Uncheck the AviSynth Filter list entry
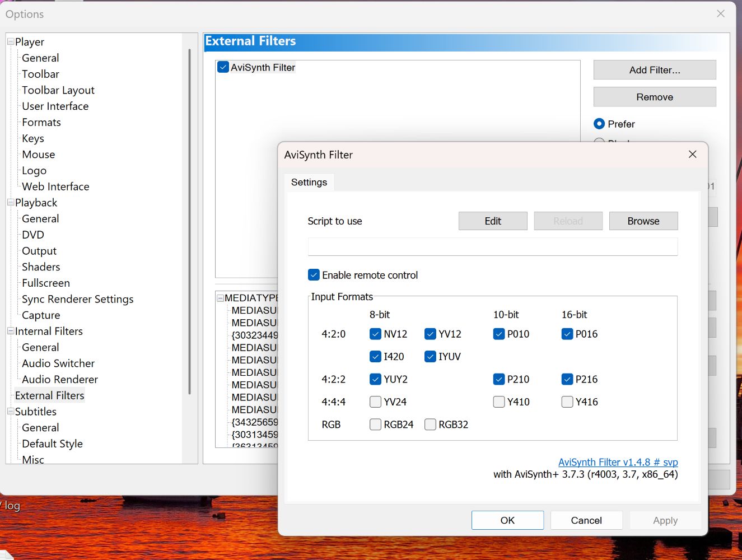This screenshot has width=742, height=560. click(x=223, y=67)
